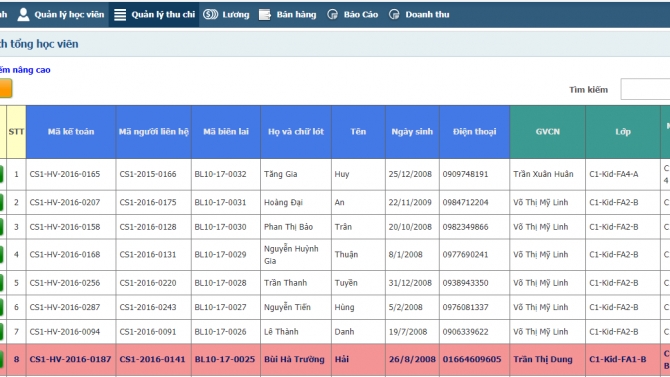The image size is (670, 377).
Task: Click the name Nguyễn Huỳnh Gia
Action: [x=291, y=255]
